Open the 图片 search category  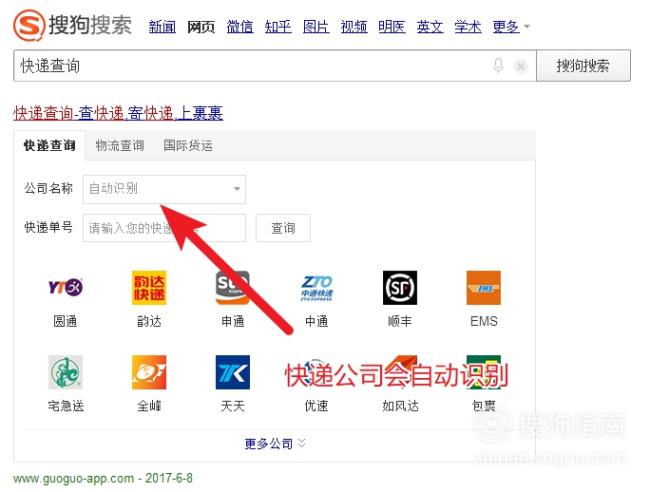tap(316, 27)
